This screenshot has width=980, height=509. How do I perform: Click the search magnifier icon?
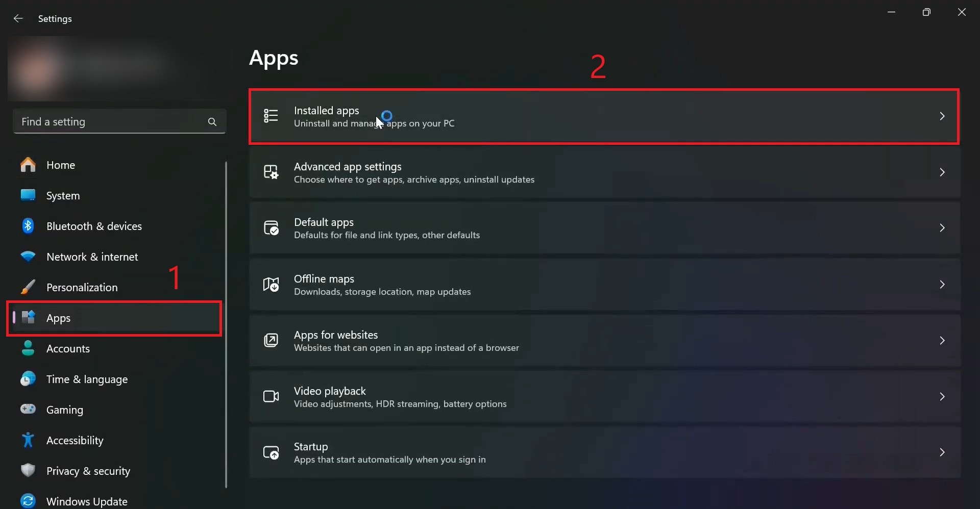(x=212, y=122)
